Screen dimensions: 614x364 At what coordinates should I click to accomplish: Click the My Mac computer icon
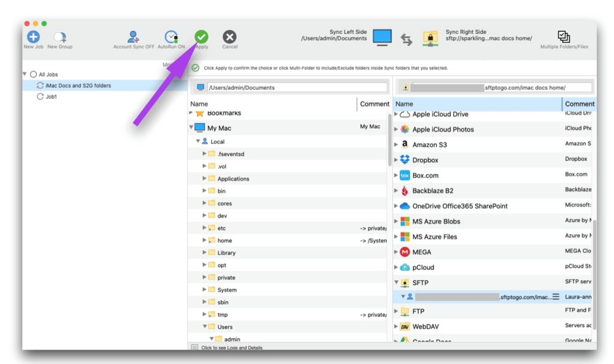(200, 127)
